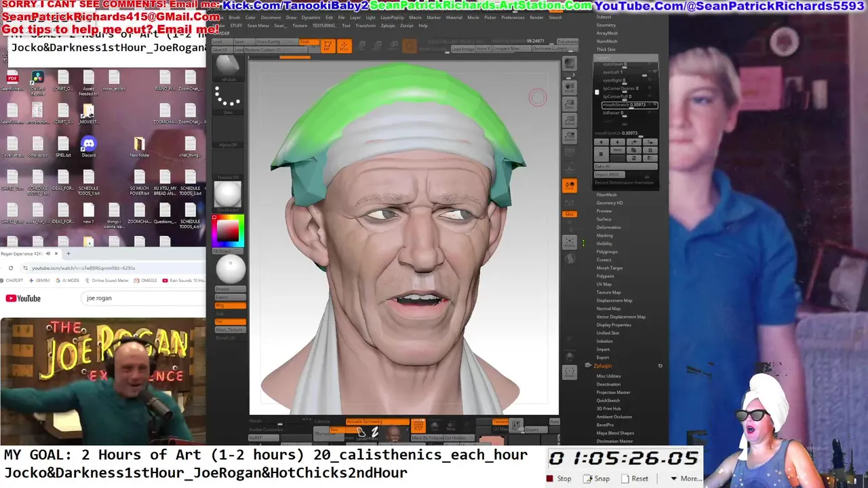868x488 pixels.
Task: Click the Stop button of the timer
Action: 559,479
